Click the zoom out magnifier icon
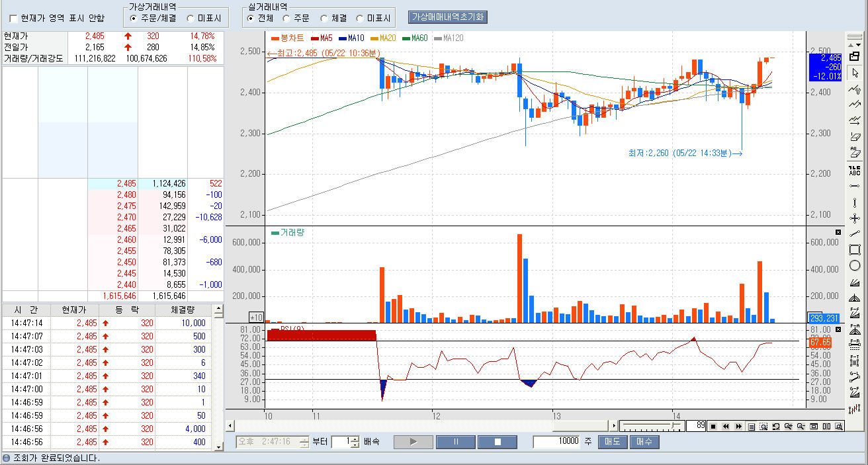Image resolution: width=868 pixels, height=465 pixels. point(801,427)
